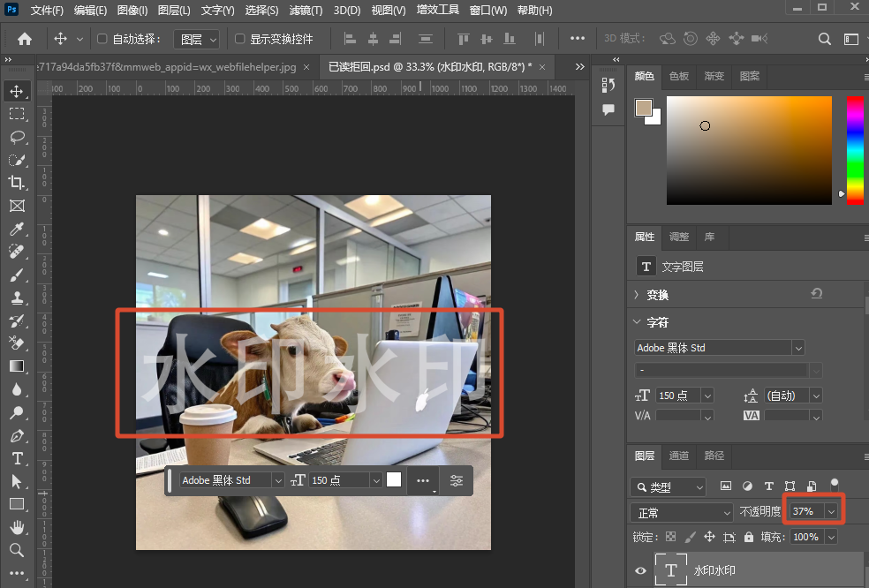The image size is (869, 588).
Task: Toggle the layer filter on/off switch
Action: click(x=834, y=486)
